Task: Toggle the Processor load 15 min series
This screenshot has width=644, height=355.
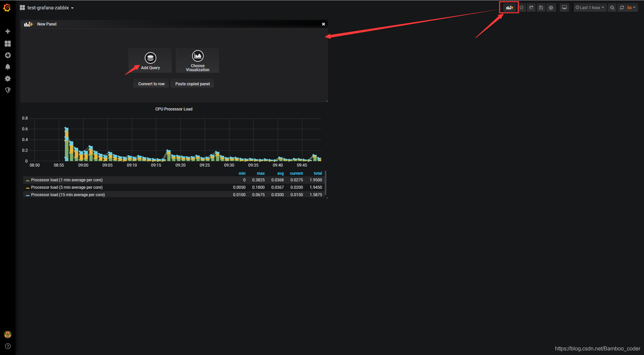Action: point(68,195)
